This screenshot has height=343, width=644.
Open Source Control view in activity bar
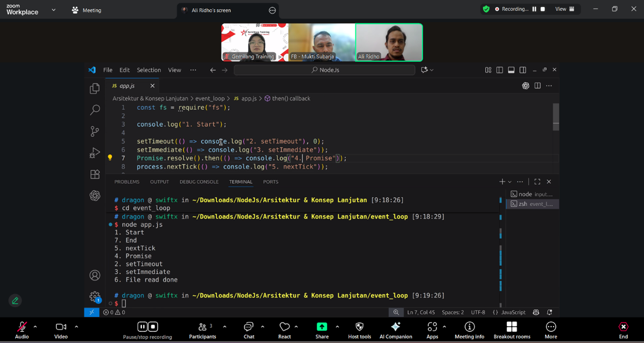(95, 131)
